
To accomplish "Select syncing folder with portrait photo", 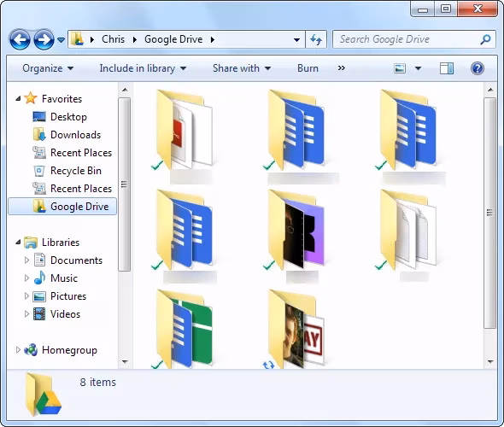I will pyautogui.click(x=294, y=330).
